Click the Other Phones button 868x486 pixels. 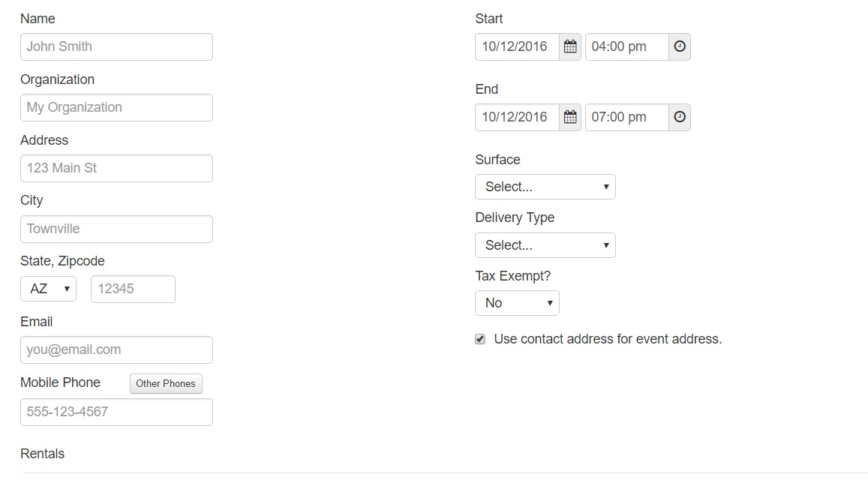click(x=166, y=383)
